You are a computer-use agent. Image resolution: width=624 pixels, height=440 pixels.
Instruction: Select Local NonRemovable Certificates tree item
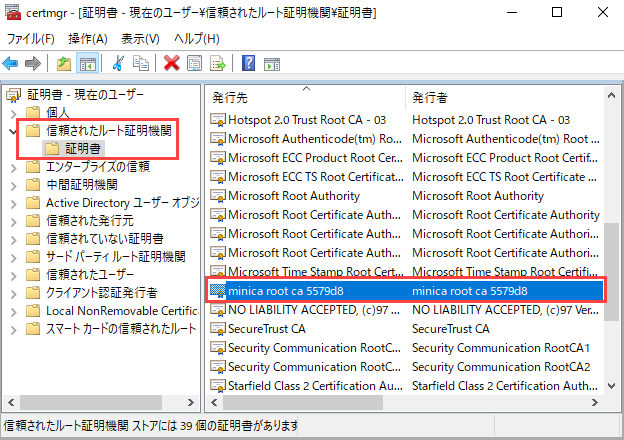pos(122,311)
